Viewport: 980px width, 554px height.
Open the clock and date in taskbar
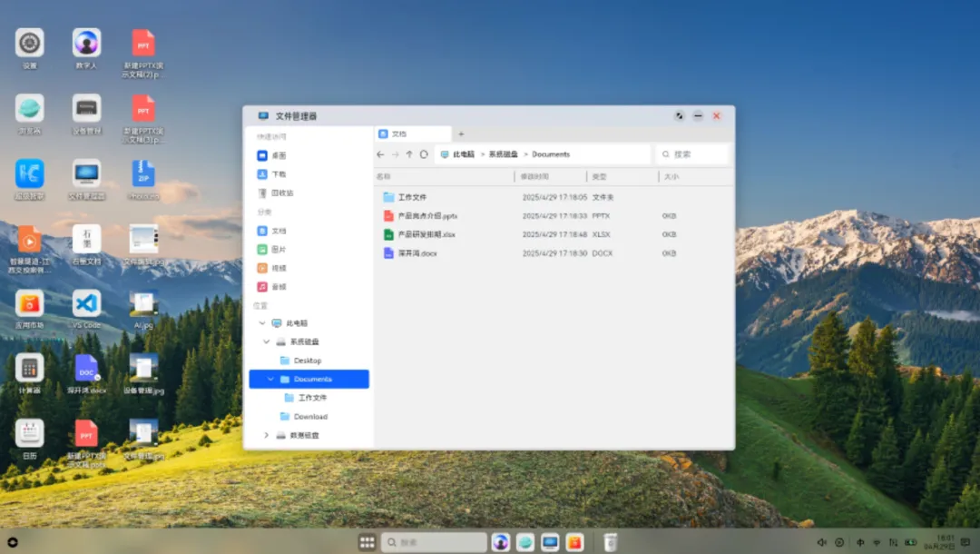pos(939,542)
